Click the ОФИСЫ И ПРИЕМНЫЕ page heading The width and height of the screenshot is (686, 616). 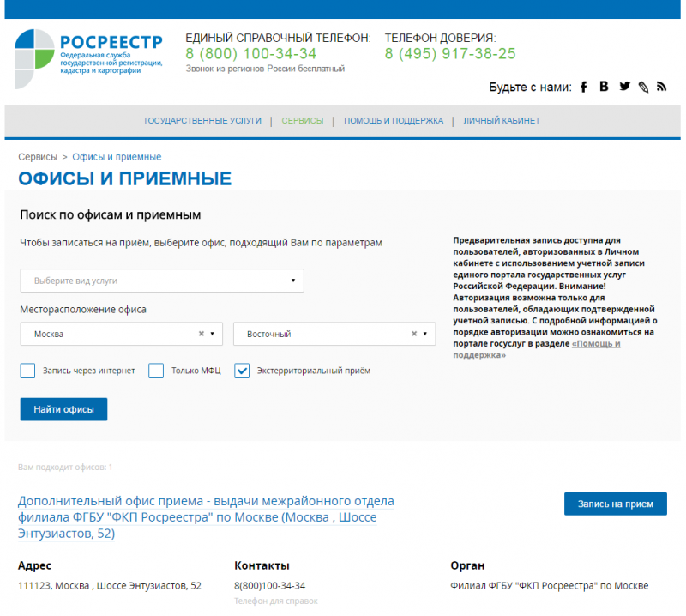[124, 178]
